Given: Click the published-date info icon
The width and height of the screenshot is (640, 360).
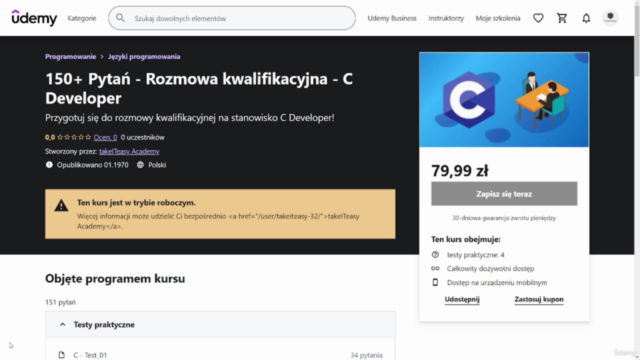Looking at the screenshot, I should pyautogui.click(x=49, y=165).
